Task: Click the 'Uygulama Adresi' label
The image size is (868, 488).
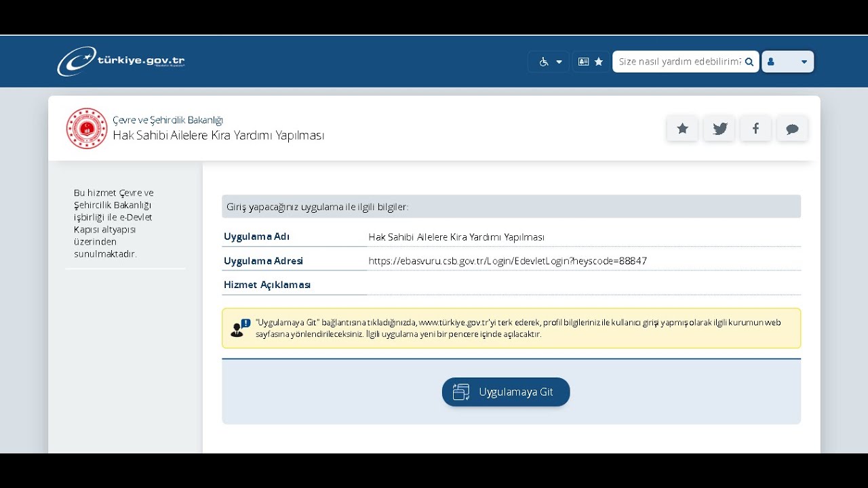Action: 263,261
